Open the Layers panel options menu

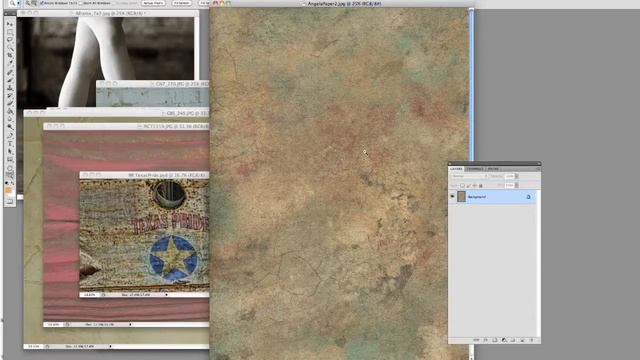[538, 169]
